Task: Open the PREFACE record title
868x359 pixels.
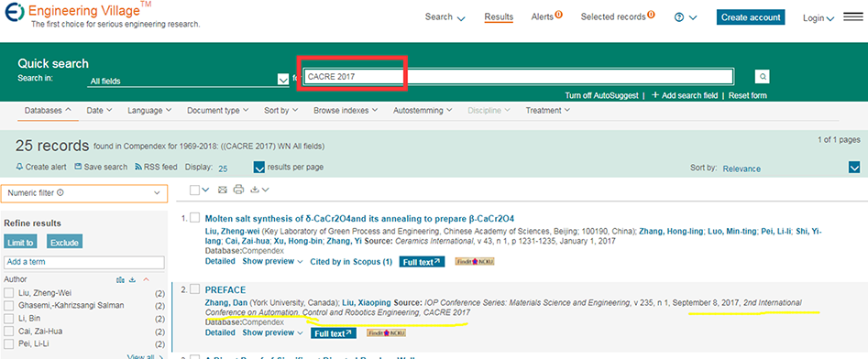Action: (225, 289)
